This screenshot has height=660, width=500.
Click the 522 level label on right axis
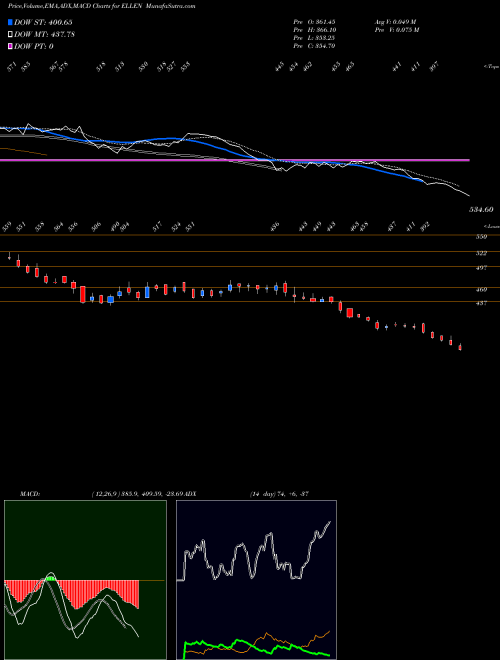pos(481,253)
